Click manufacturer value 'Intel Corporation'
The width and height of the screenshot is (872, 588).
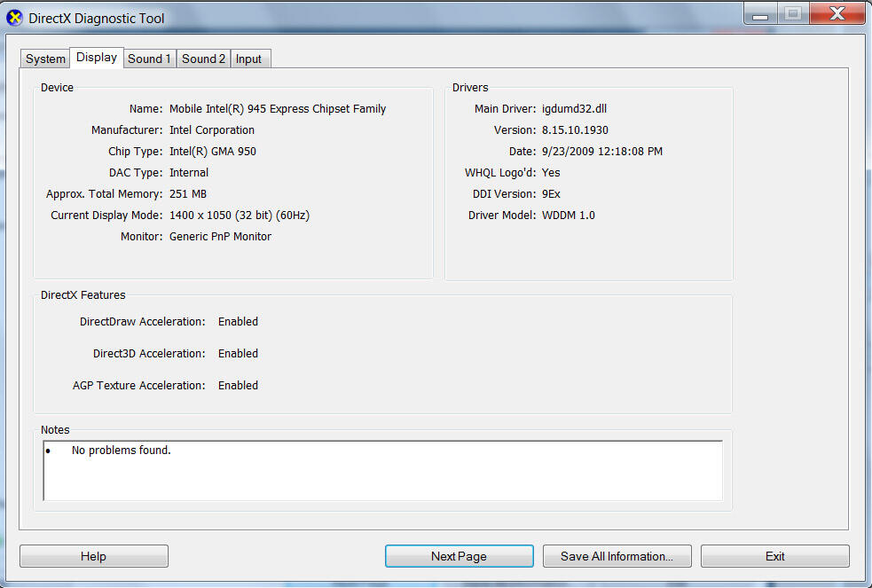click(212, 130)
